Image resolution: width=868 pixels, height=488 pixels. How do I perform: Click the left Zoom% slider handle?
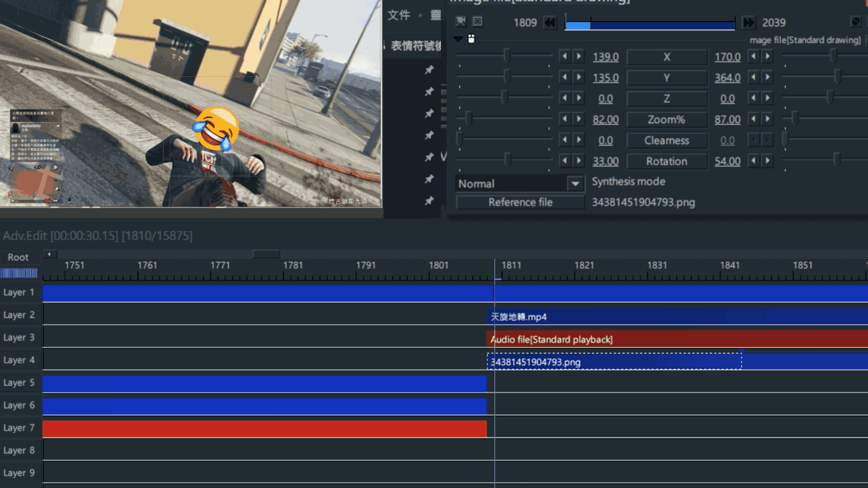[x=469, y=118]
